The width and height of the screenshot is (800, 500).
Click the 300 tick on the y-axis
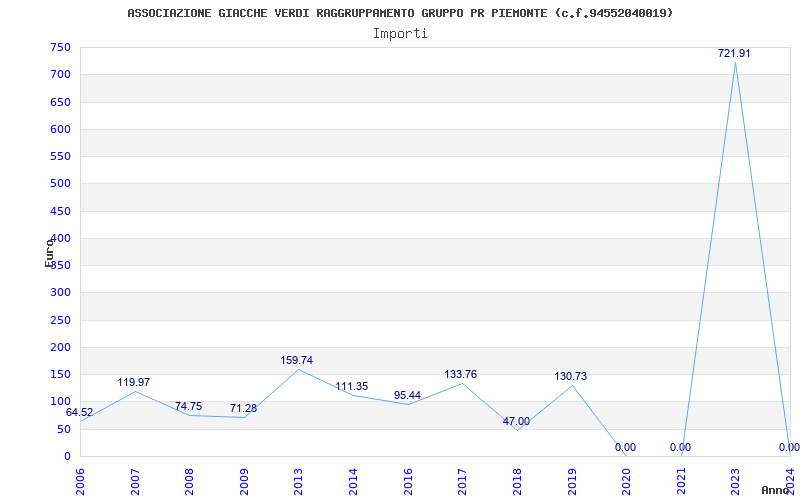click(x=61, y=293)
